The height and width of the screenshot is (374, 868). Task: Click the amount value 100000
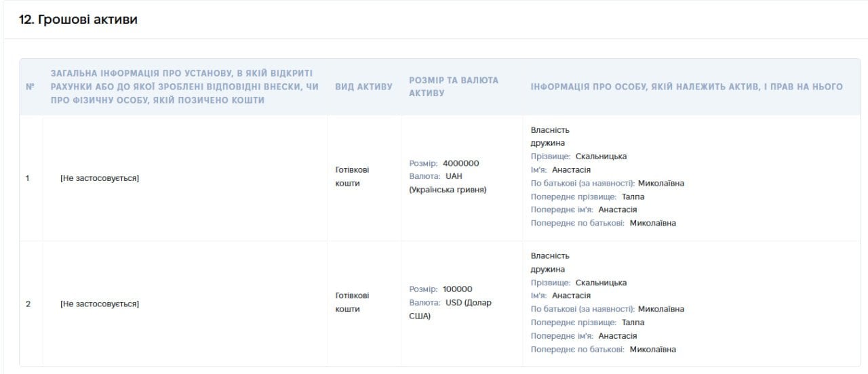458,289
